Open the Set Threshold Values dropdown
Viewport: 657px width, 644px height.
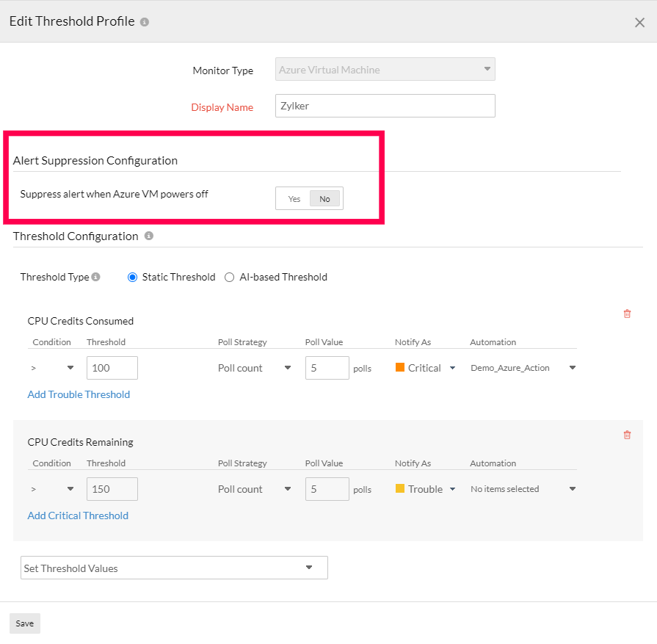174,568
